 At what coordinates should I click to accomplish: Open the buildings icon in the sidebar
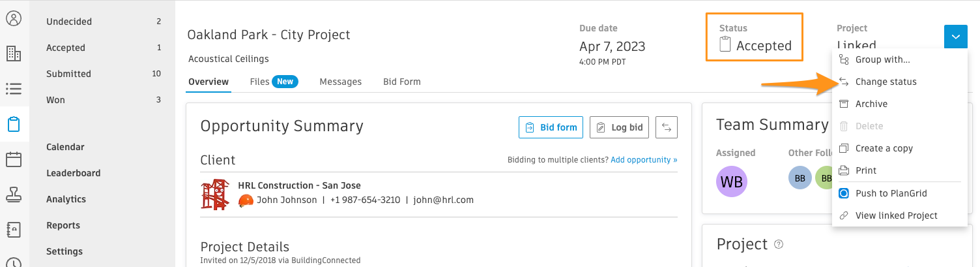(14, 54)
